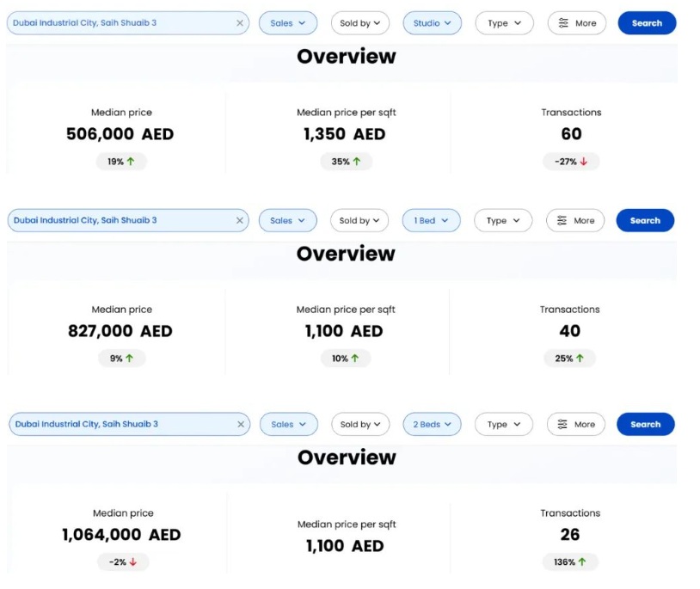Click the 35% price per sqft badge

(346, 162)
